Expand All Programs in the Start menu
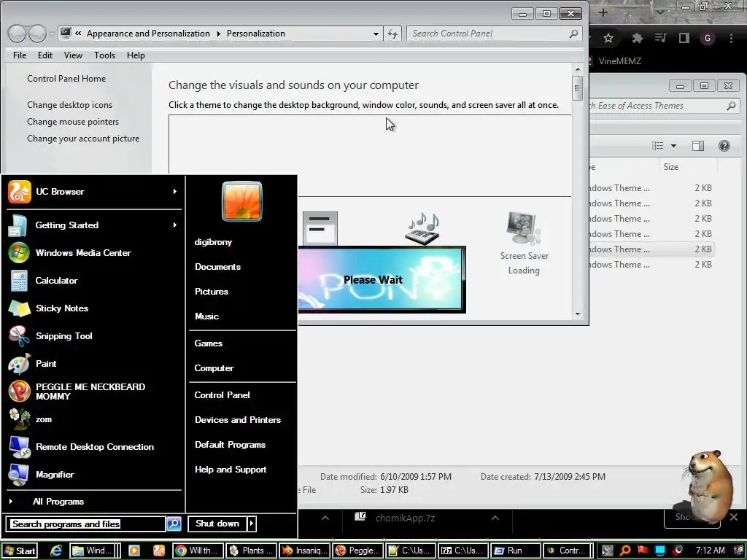Viewport: 747px width, 560px height. 94,502
